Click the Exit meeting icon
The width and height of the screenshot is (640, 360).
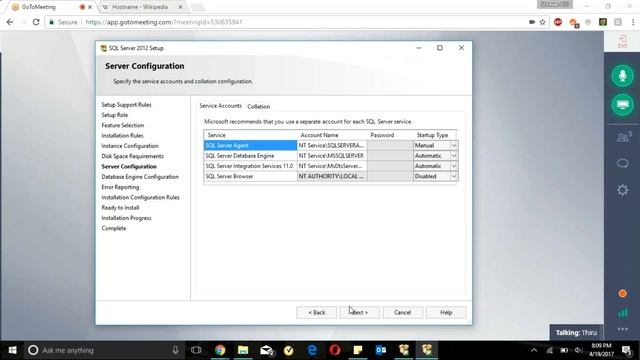(x=622, y=41)
